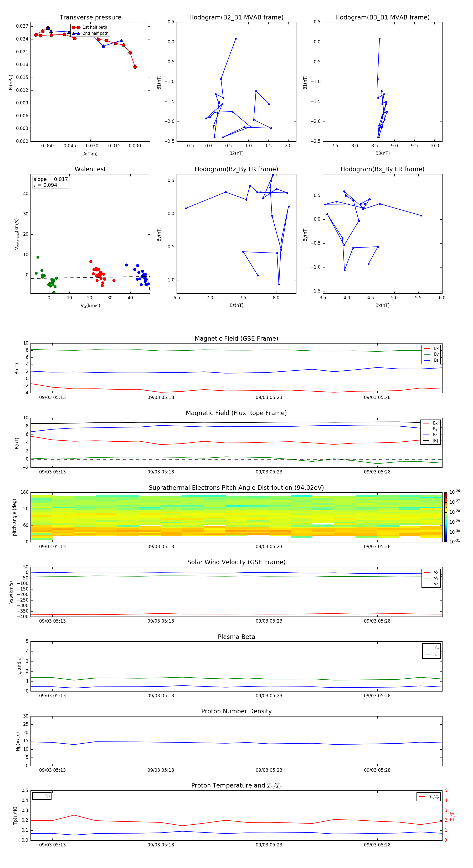
Task: Select 'Vx' in the velocity legend
Action: [431, 572]
